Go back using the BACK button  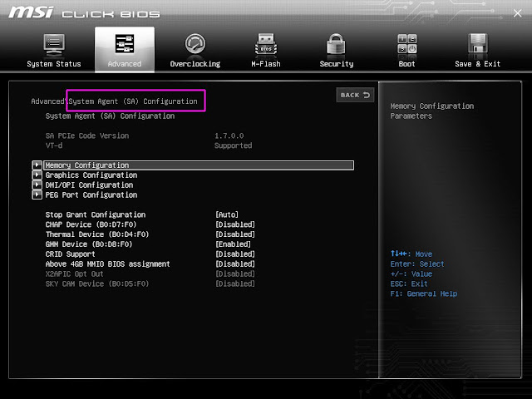(355, 95)
